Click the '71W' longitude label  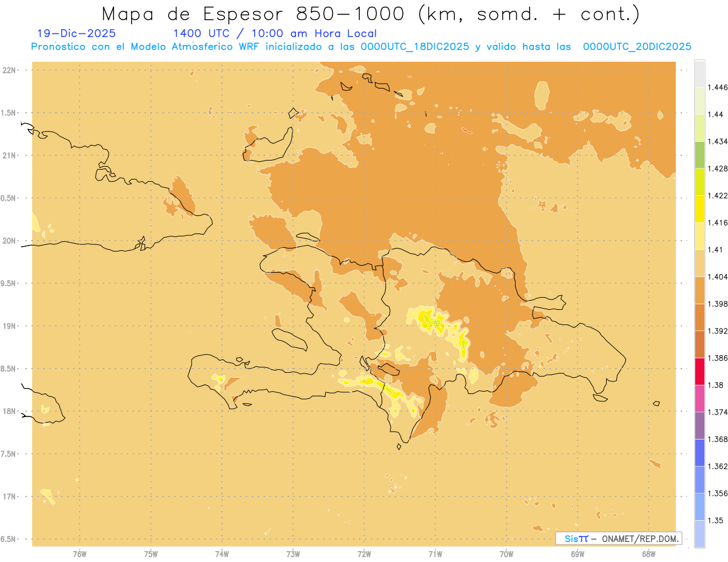(x=436, y=554)
